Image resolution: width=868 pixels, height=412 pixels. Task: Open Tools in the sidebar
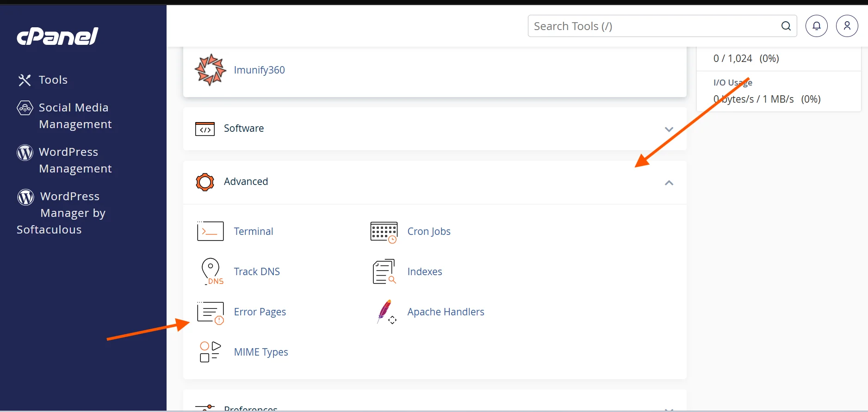pyautogui.click(x=53, y=80)
